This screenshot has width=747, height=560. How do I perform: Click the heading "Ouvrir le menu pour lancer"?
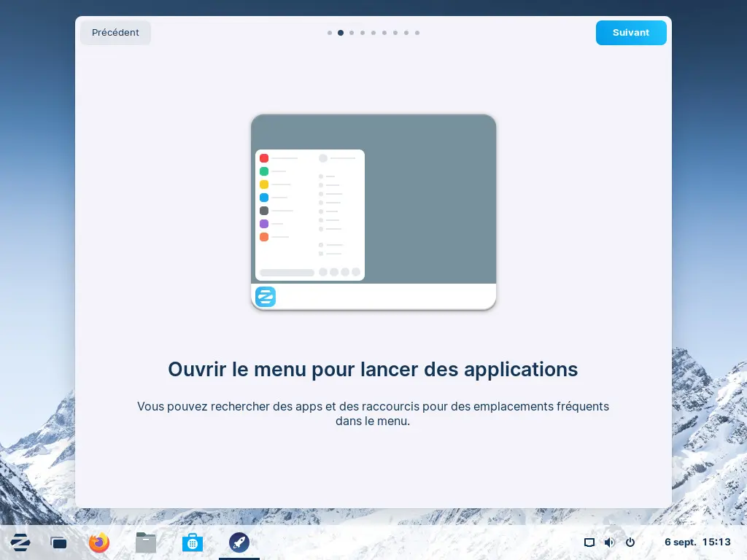point(373,369)
